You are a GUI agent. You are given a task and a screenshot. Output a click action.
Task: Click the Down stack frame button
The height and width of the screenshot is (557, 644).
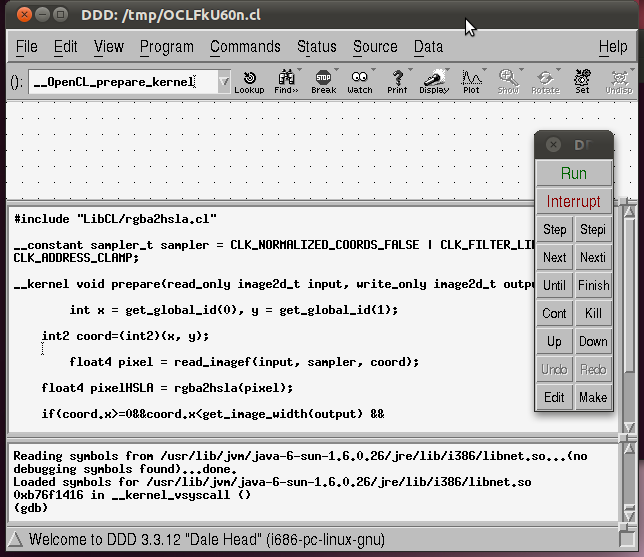click(x=593, y=341)
